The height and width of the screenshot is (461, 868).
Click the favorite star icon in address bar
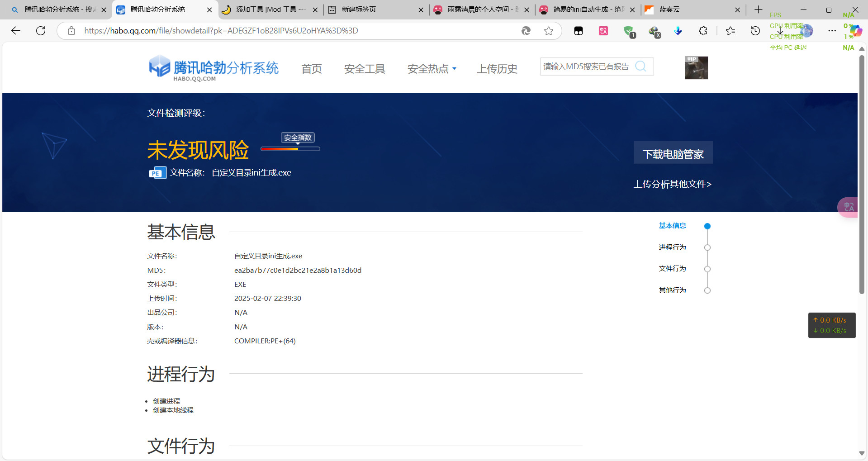(x=549, y=31)
